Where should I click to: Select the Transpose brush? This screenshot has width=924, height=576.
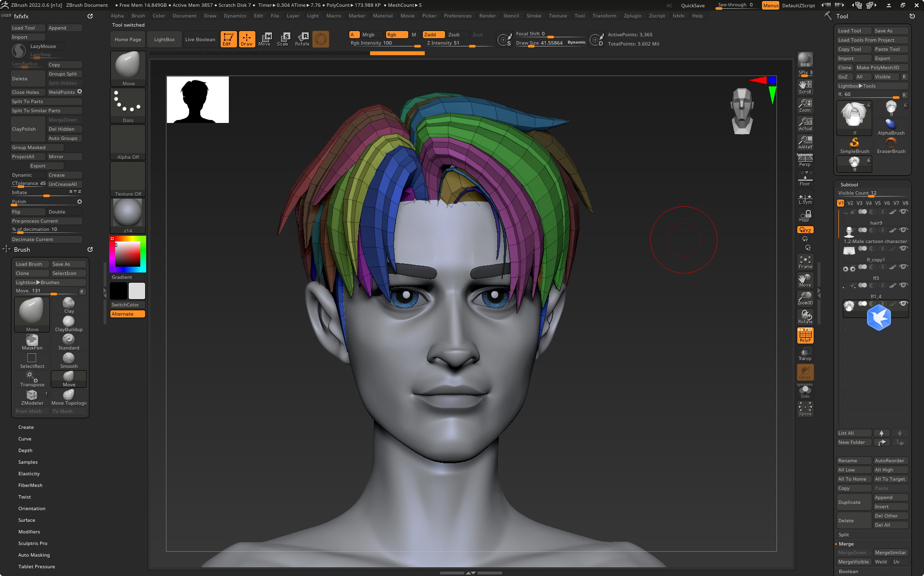click(x=32, y=379)
